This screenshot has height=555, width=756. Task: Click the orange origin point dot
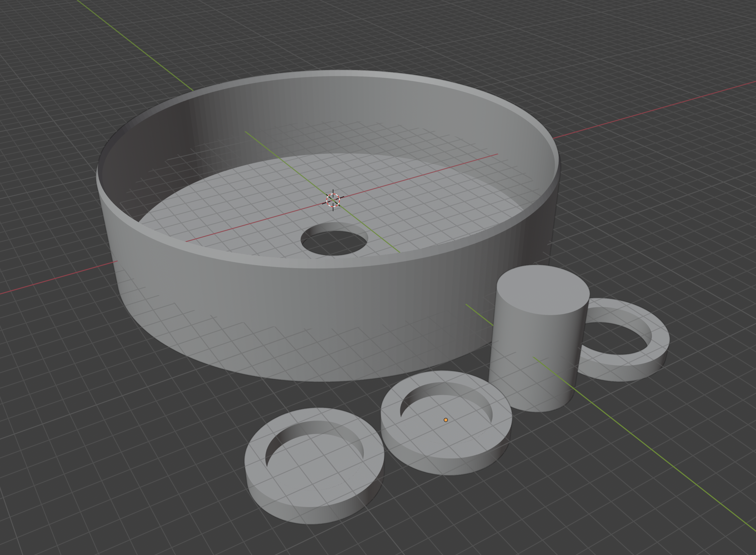(446, 420)
